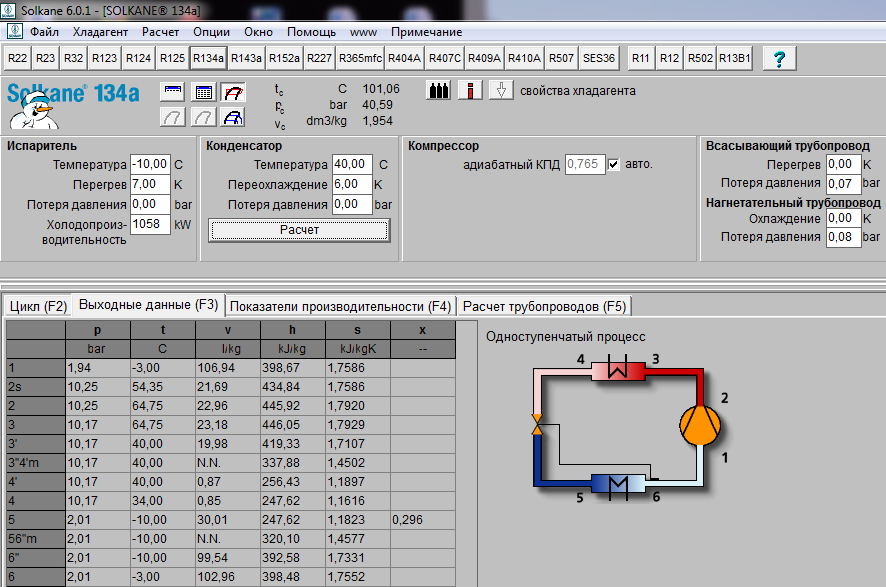
Task: Click the red condenser symbol in the diagram
Action: (618, 370)
